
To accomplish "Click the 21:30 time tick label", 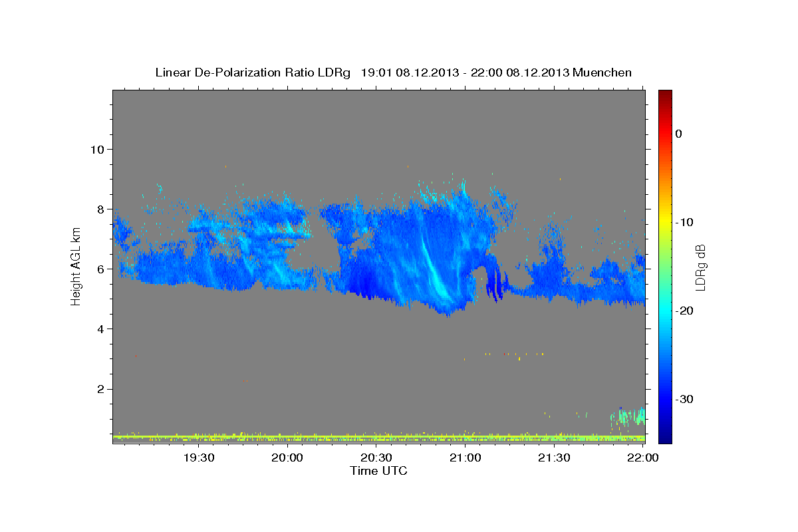I will 554,458.
